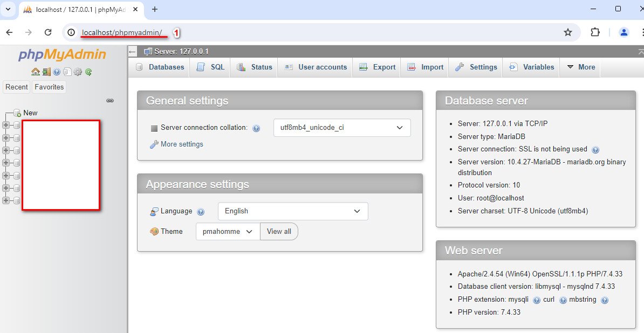The width and height of the screenshot is (644, 333).
Task: Go back with browser back arrow
Action: point(9,32)
